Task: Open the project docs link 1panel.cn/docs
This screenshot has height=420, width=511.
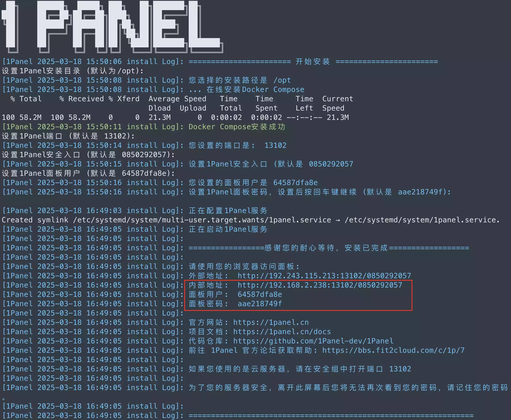Action: 282,332
